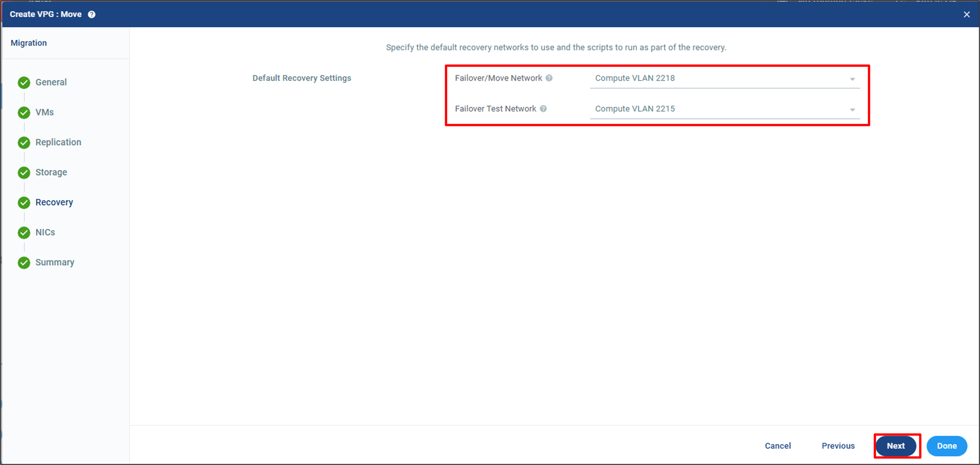Show help for Failover Test Network
980x465 pixels.
pos(543,109)
